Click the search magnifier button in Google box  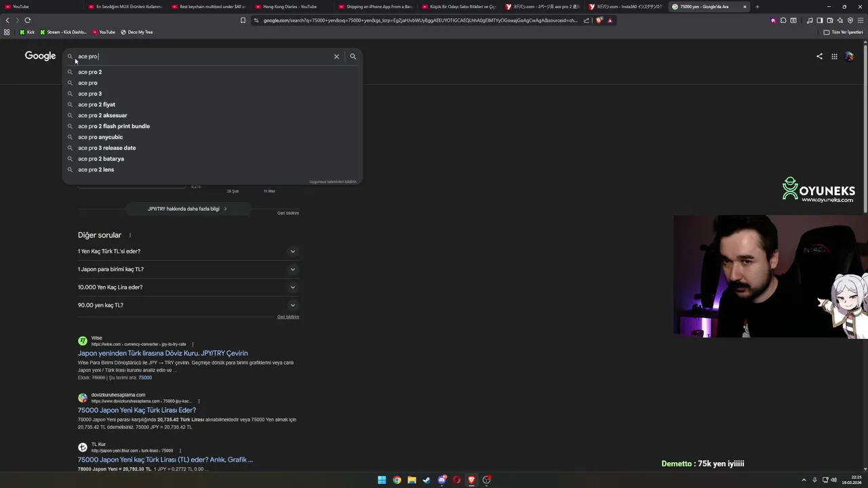point(353,56)
